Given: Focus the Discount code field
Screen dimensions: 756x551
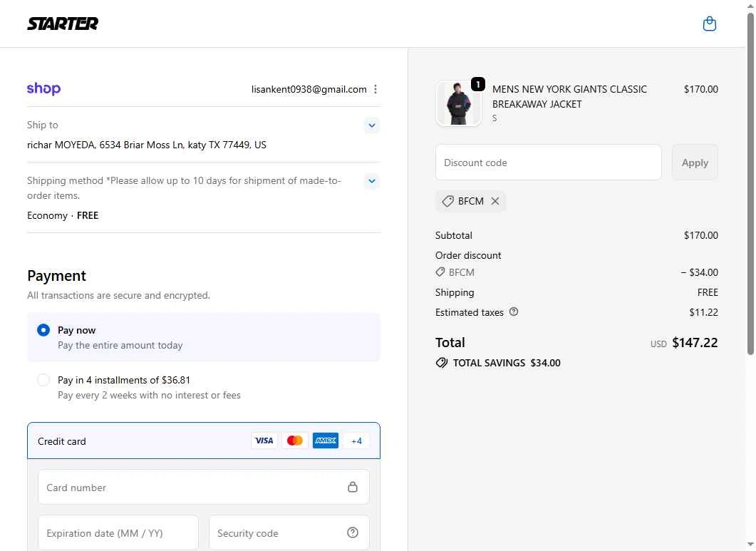Looking at the screenshot, I should click(548, 163).
